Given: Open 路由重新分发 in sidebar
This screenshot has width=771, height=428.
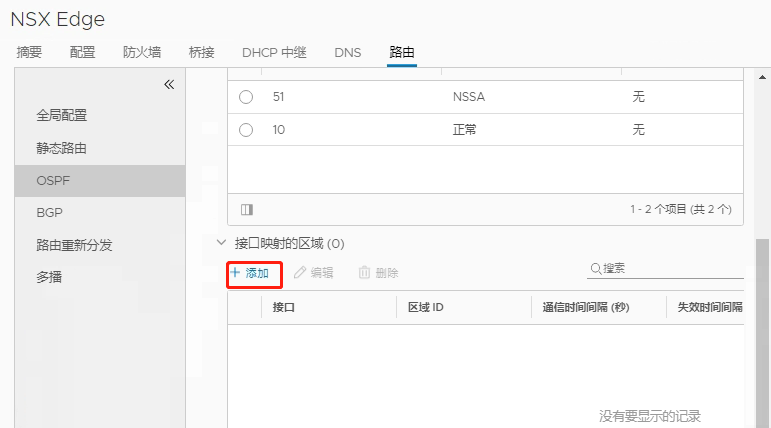Looking at the screenshot, I should tap(74, 245).
